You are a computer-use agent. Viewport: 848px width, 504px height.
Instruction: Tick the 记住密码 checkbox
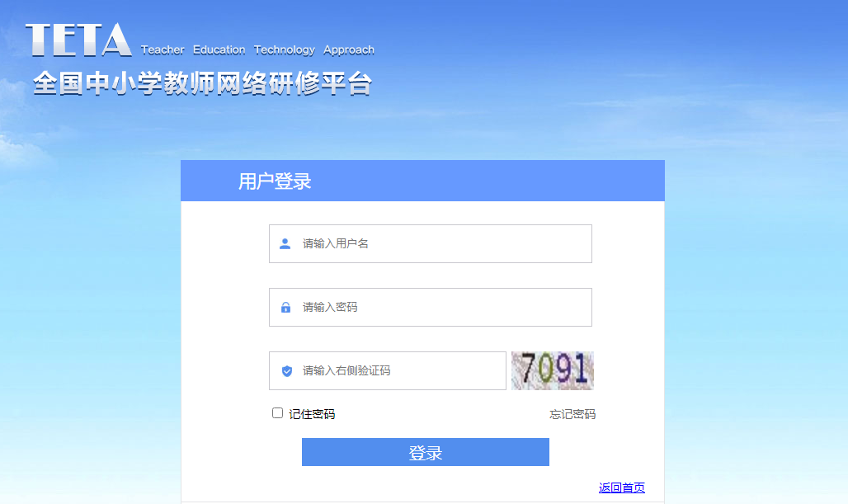click(277, 413)
